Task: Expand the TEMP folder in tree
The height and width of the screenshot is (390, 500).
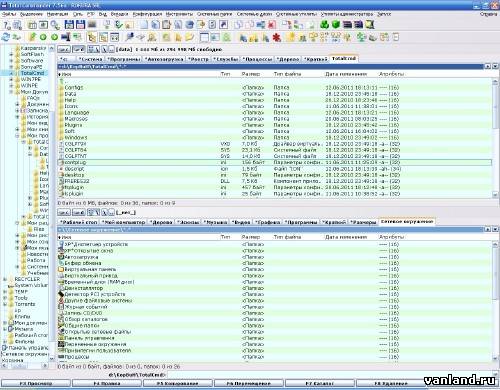Action: click(5, 292)
